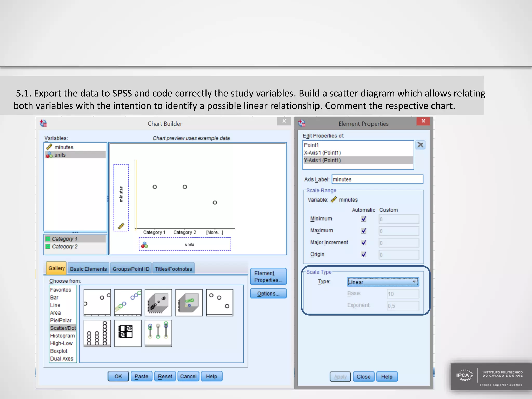The width and height of the screenshot is (532, 399).
Task: Click the Reset button
Action: (165, 376)
